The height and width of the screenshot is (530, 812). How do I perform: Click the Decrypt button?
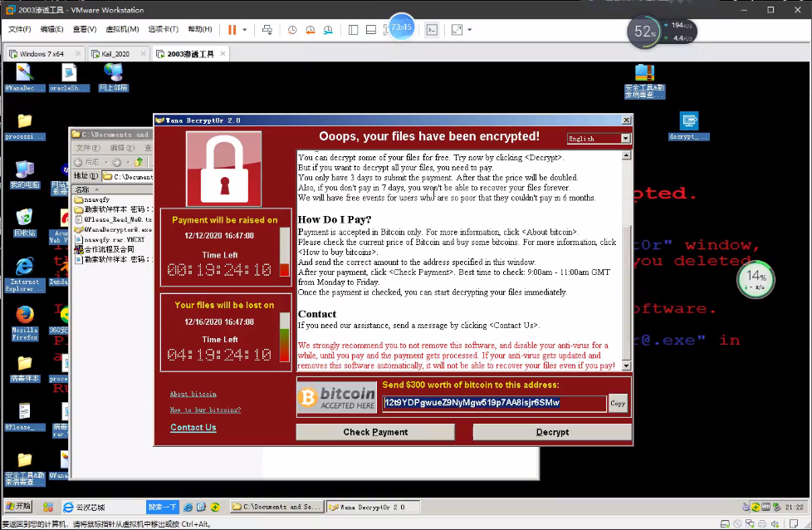click(x=552, y=432)
